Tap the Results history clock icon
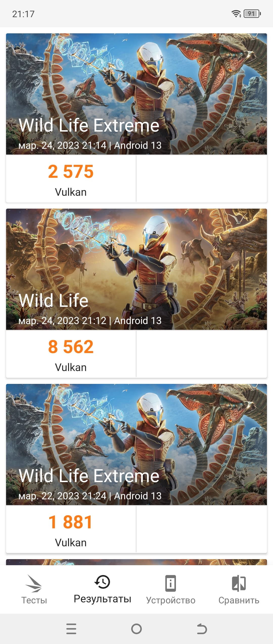The height and width of the screenshot is (644, 273). pyautogui.click(x=102, y=582)
